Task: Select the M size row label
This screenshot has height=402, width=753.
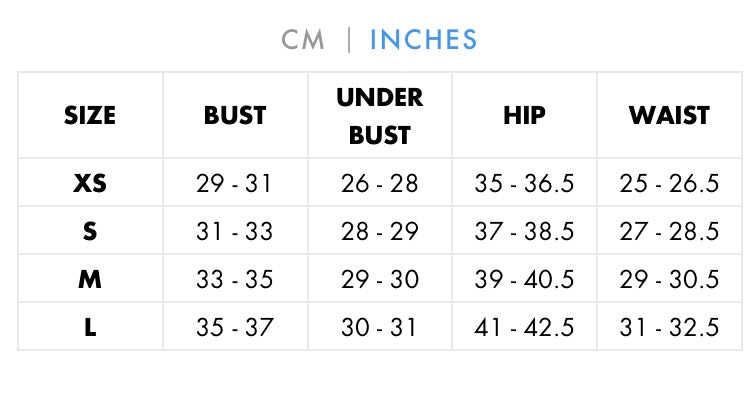Action: click(x=90, y=279)
